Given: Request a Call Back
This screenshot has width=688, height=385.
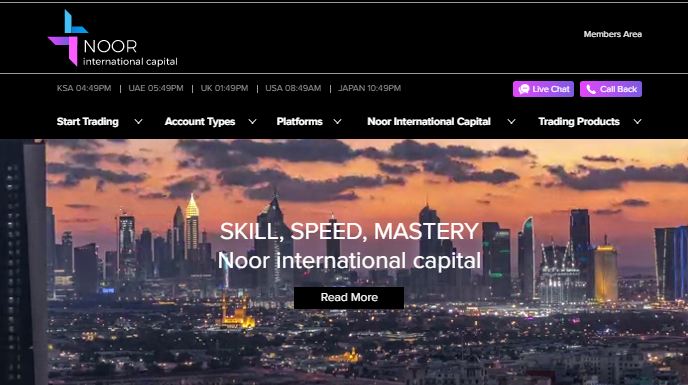Looking at the screenshot, I should point(611,89).
